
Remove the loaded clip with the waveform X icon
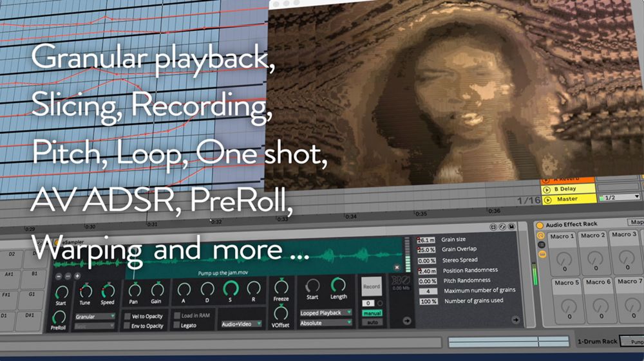(397, 268)
